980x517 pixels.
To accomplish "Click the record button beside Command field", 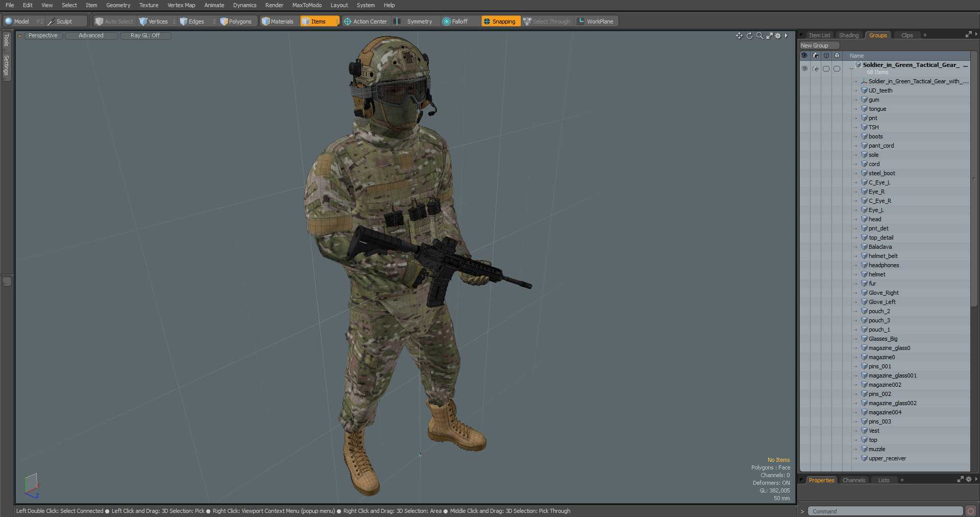I will [971, 511].
